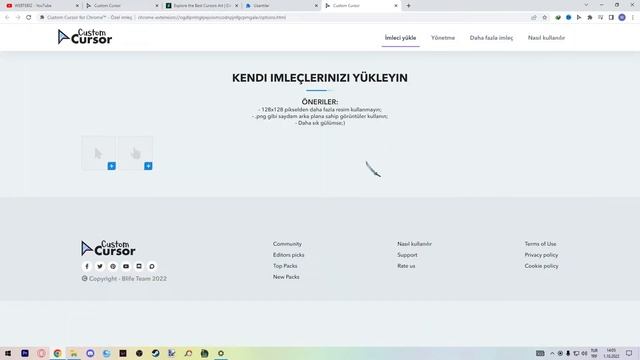This screenshot has width=640, height=360.
Task: Add a custom hand pointer image
Action: pos(148,166)
